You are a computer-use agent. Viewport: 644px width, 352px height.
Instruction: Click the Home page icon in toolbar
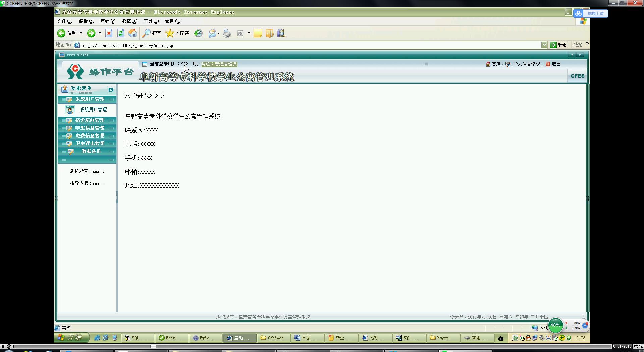pyautogui.click(x=133, y=33)
